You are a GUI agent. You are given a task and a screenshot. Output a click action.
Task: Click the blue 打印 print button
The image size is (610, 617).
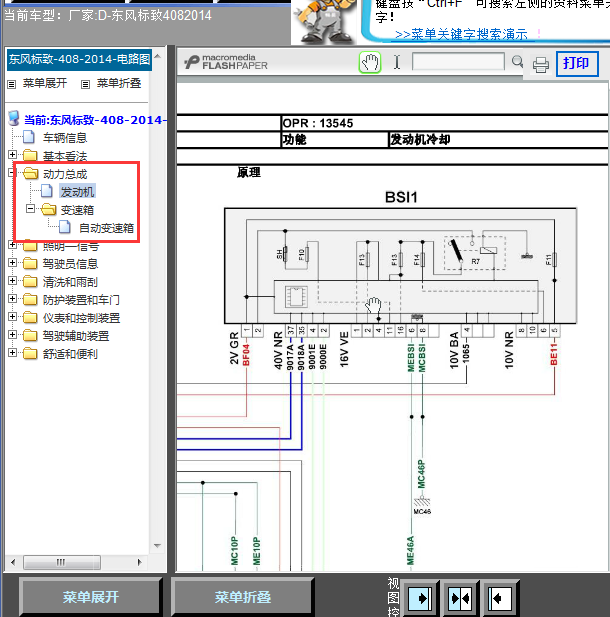coord(577,63)
